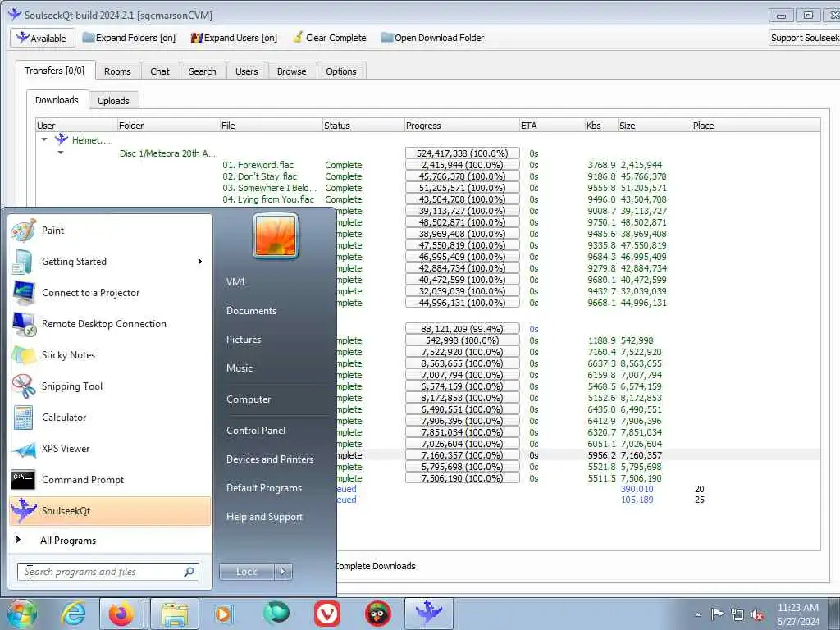Click the network tray icon

[737, 614]
